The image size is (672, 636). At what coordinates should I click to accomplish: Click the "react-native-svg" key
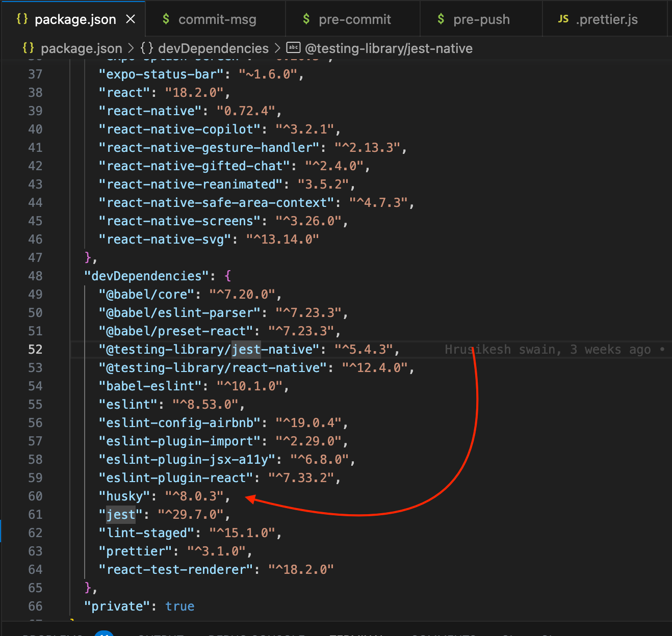click(165, 240)
